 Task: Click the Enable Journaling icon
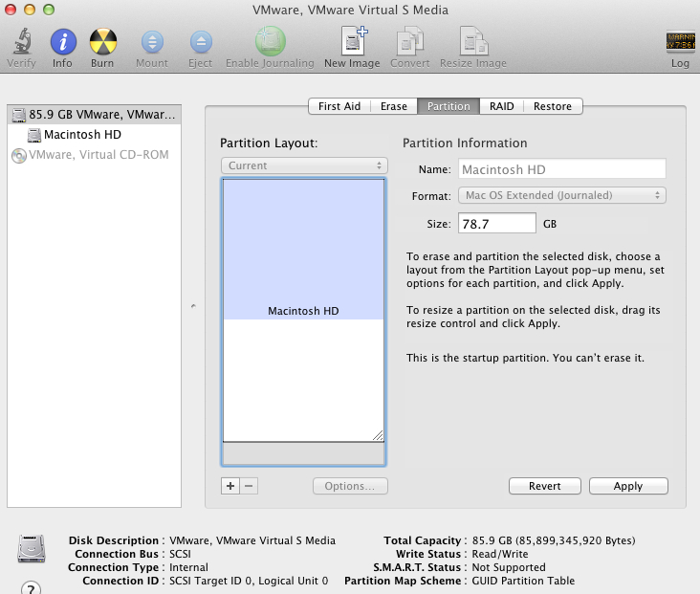click(270, 41)
